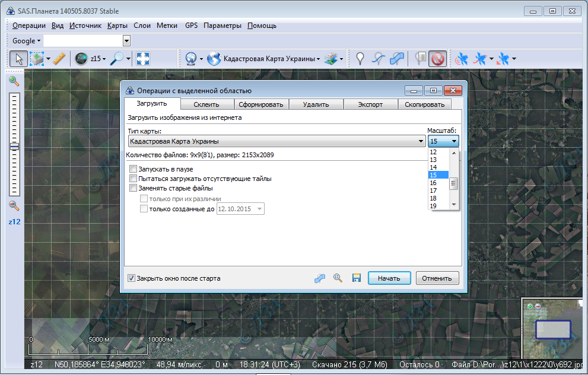Check Заменять старые файлы option
Viewport: 588px width, 375px height.
[133, 188]
